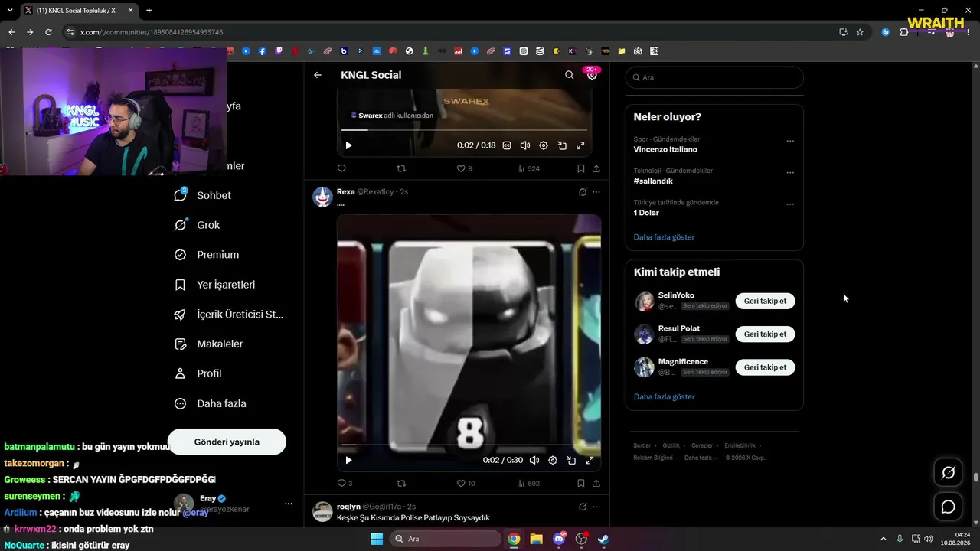980x551 pixels.
Task: Show more under Kimi takip etmeli
Action: coord(664,397)
